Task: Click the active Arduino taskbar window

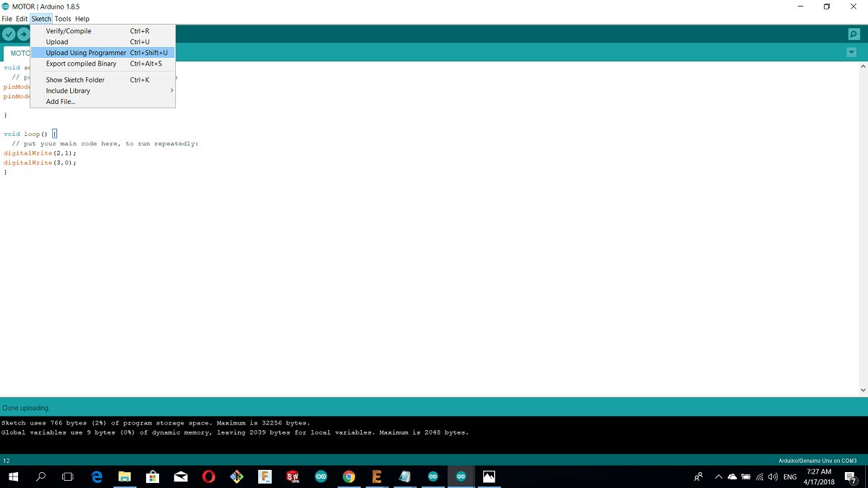Action: (x=461, y=477)
